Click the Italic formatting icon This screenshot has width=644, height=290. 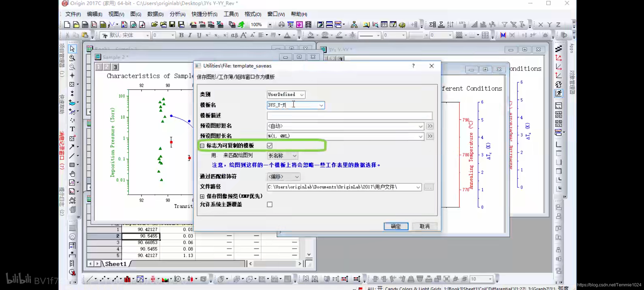click(190, 35)
